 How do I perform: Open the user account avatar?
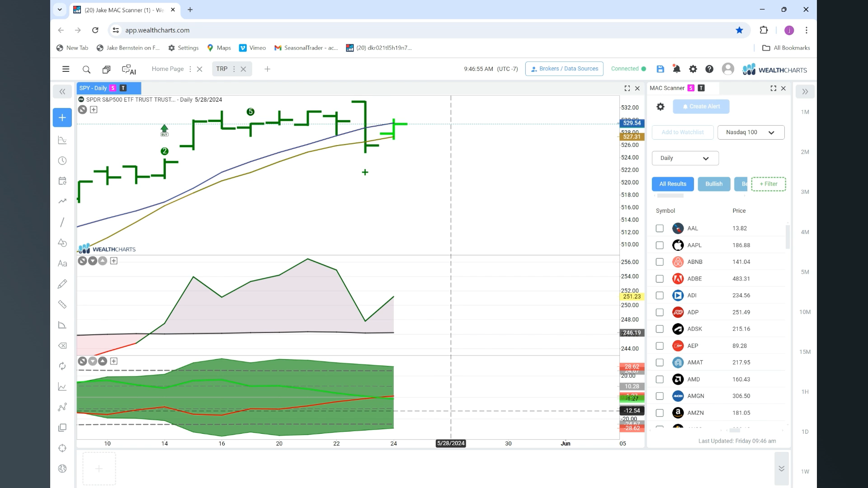pos(728,69)
